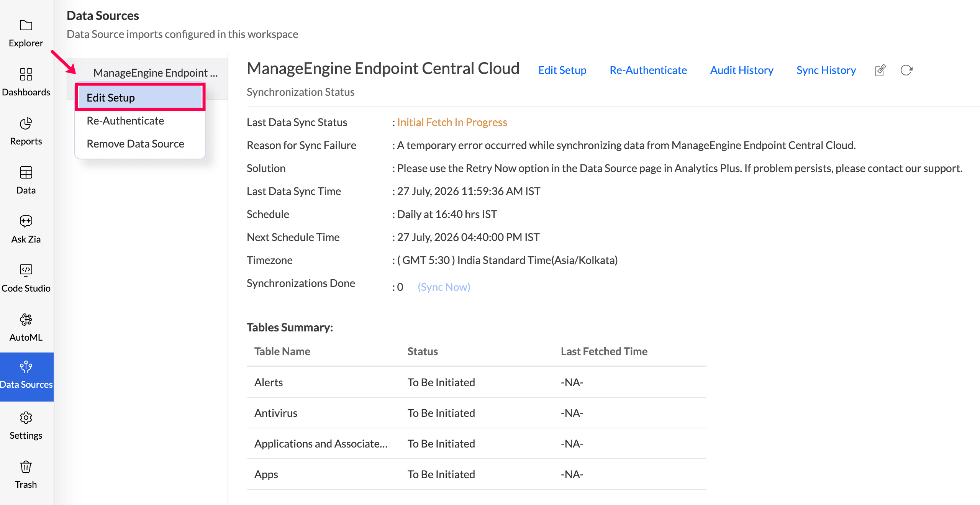Viewport: 980px width, 505px height.
Task: Click the -NA- fetched time for Apps
Action: (572, 474)
